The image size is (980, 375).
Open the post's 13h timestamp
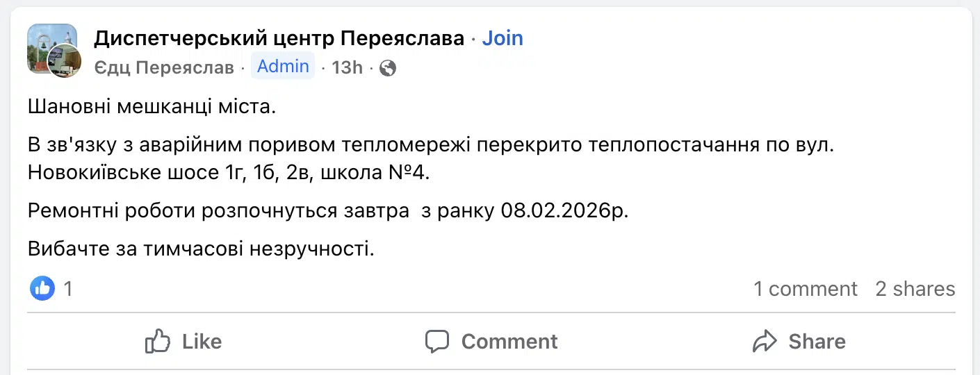pos(347,67)
